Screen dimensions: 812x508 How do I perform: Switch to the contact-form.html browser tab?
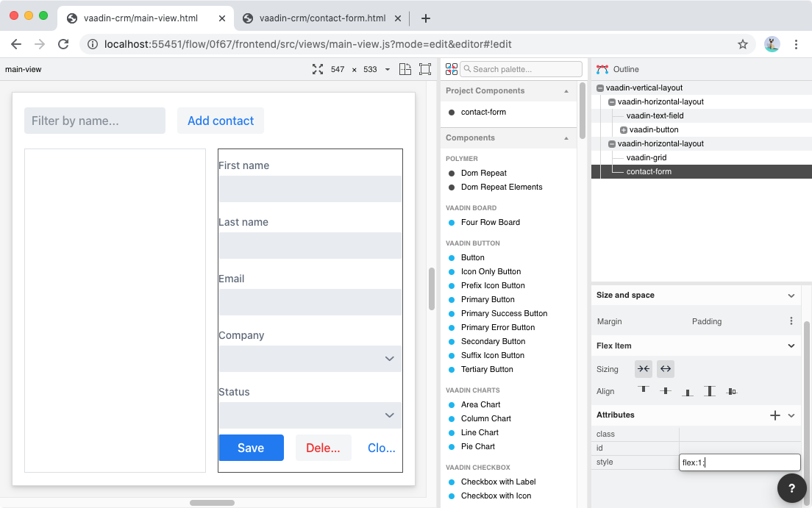pyautogui.click(x=322, y=18)
